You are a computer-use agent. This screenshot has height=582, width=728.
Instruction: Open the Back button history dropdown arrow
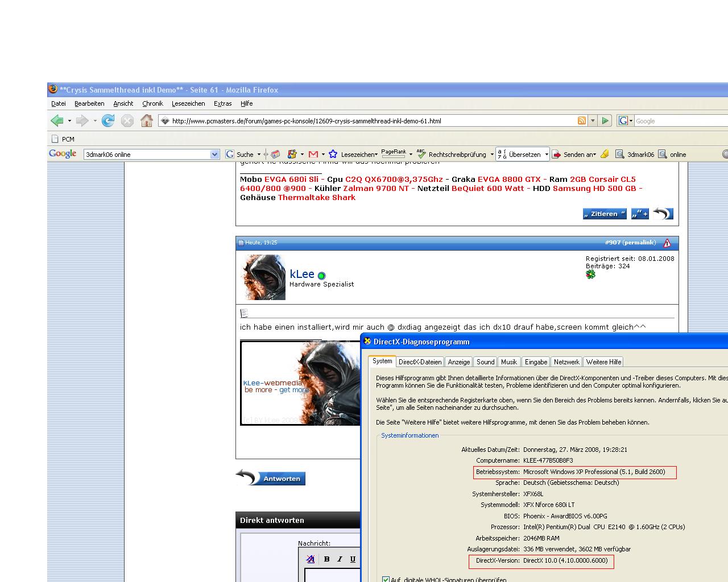pos(69,120)
